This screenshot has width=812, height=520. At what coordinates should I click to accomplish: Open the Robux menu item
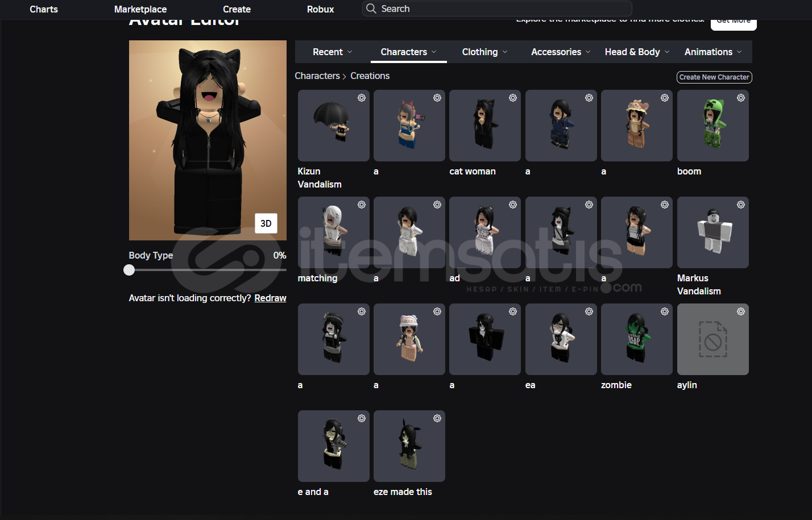point(321,9)
